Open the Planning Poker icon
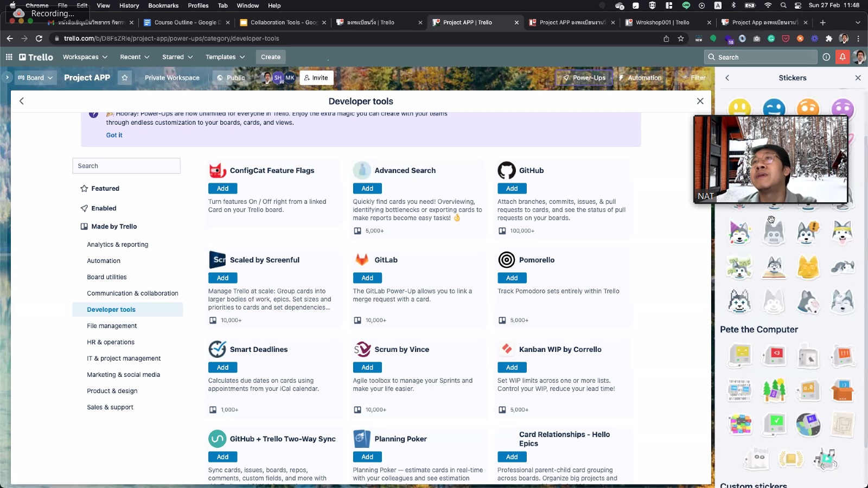This screenshot has height=488, width=868. (x=362, y=439)
